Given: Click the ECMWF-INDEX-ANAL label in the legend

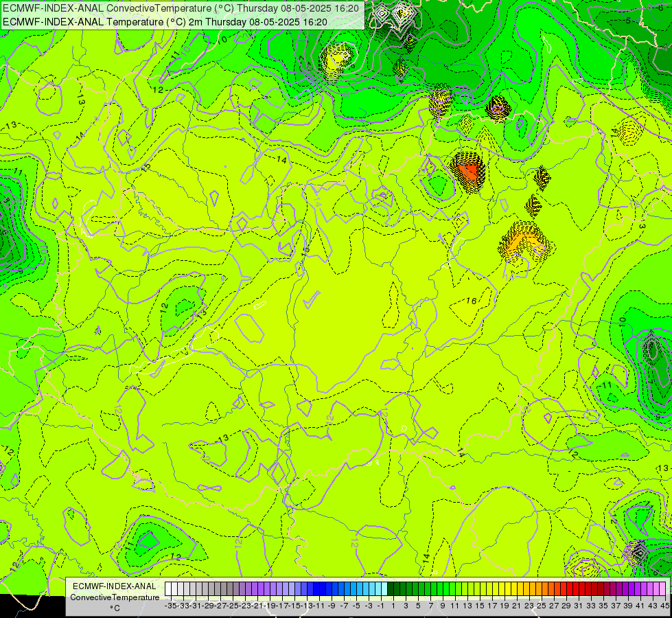Looking at the screenshot, I should click(115, 586).
